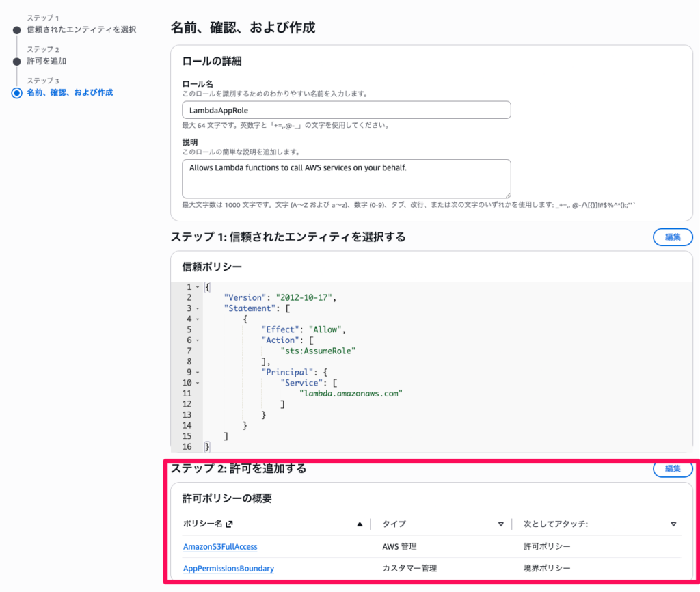Fold the statement object at line 4
The image size is (700, 592).
pyautogui.click(x=198, y=319)
